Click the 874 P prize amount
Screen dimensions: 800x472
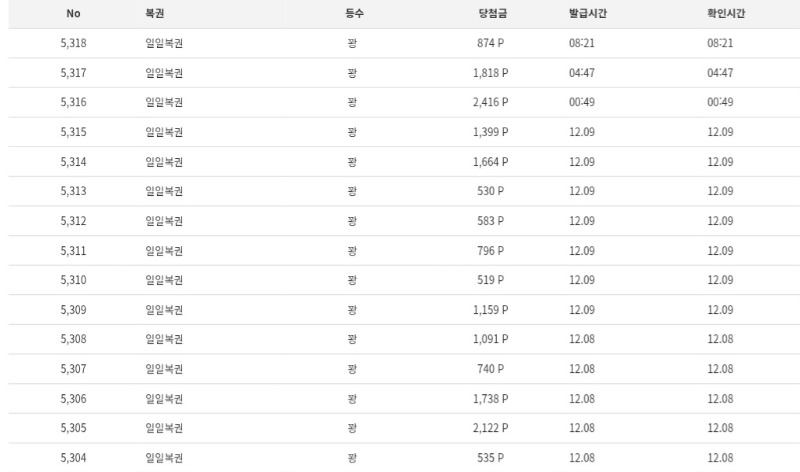491,43
